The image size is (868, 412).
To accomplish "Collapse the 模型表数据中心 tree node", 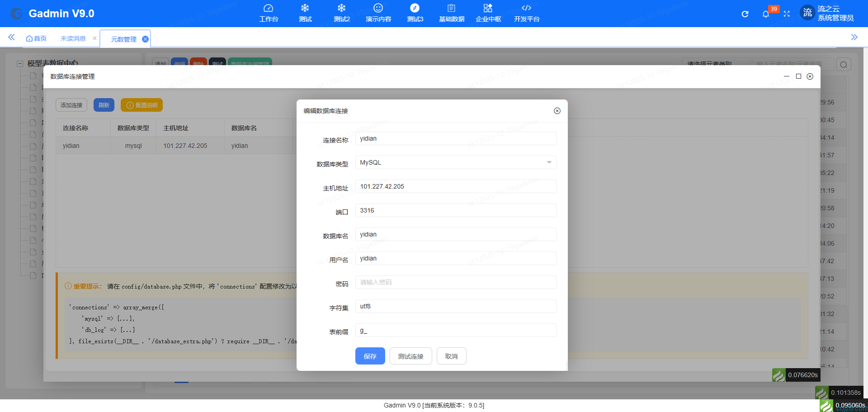I will pos(19,63).
